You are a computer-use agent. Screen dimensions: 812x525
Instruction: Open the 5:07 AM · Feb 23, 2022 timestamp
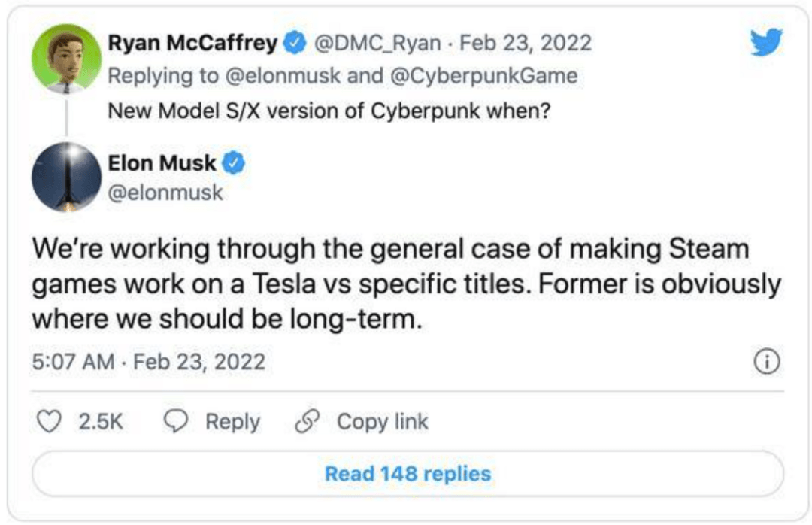click(149, 362)
